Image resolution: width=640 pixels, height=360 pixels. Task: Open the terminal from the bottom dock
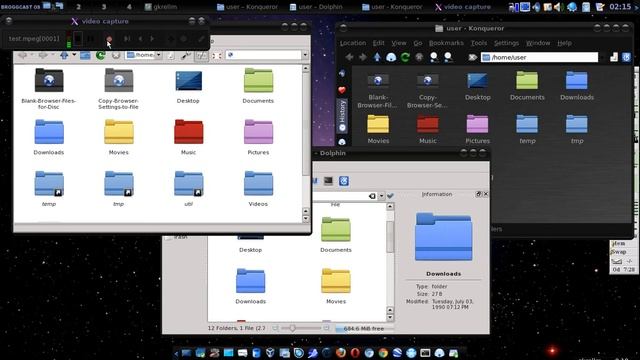click(425, 353)
